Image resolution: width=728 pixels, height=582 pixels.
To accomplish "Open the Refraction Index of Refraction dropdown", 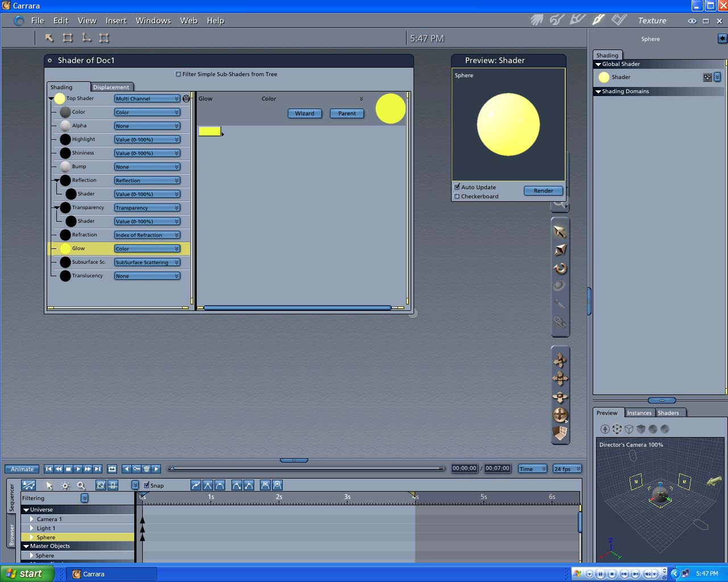I will click(x=147, y=235).
